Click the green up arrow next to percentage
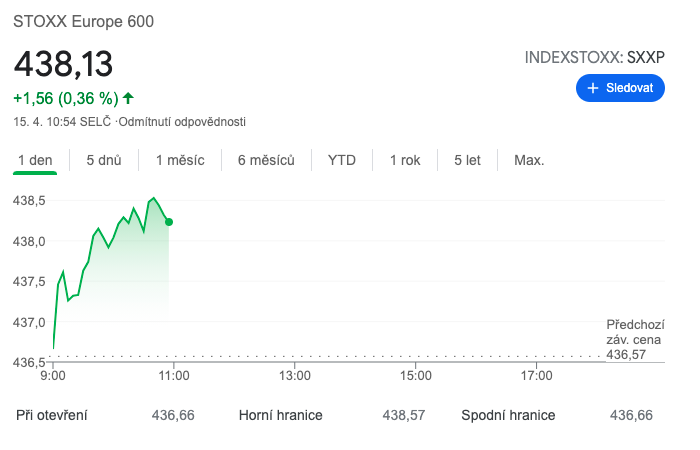This screenshot has width=700, height=450. [x=128, y=98]
